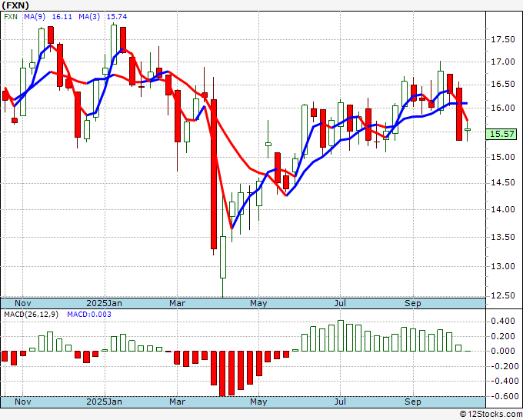Screen dimensions: 523x420
Task: Click the MA(9) legend label
Action: pos(35,16)
